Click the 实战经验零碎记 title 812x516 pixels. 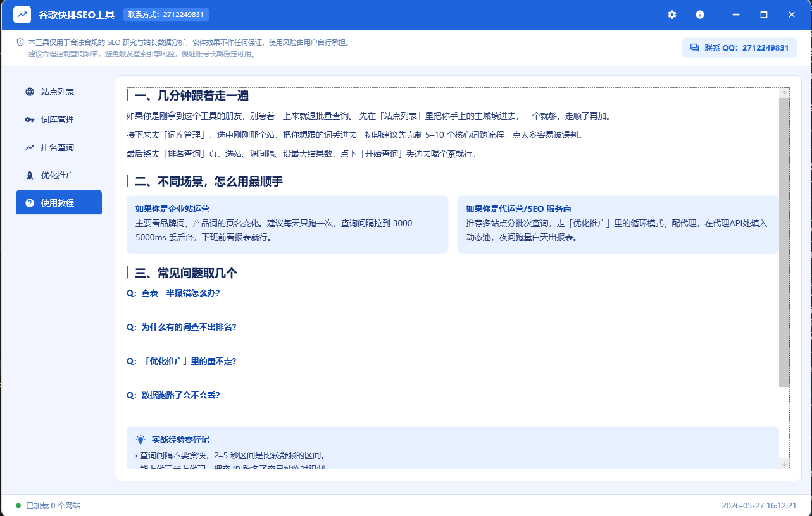180,439
